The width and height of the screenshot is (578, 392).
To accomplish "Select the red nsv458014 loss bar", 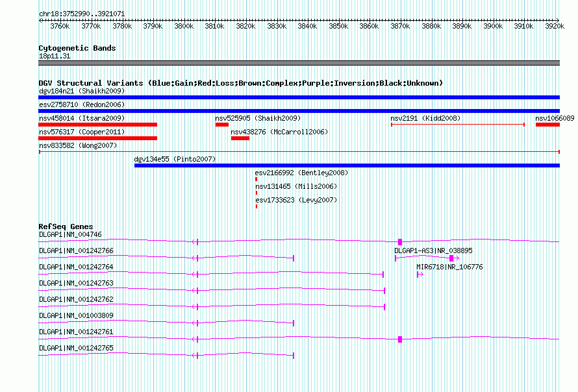I will (x=97, y=125).
